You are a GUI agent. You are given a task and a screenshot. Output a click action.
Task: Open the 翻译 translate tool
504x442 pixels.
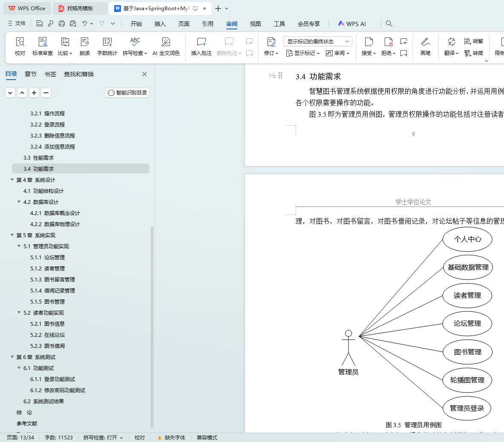point(451,46)
